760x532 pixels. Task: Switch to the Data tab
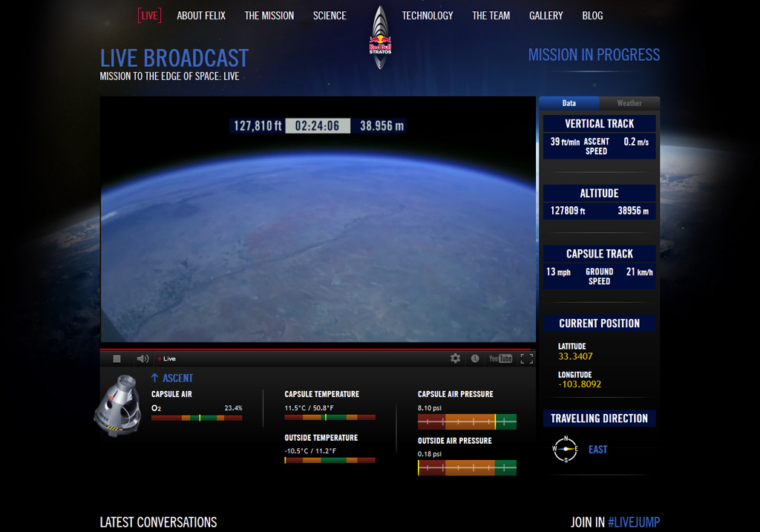[x=569, y=103]
